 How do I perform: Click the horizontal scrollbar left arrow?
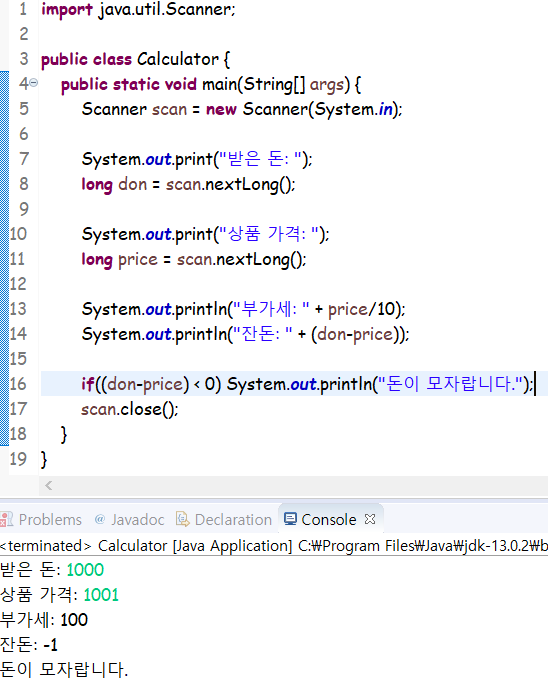tap(49, 485)
